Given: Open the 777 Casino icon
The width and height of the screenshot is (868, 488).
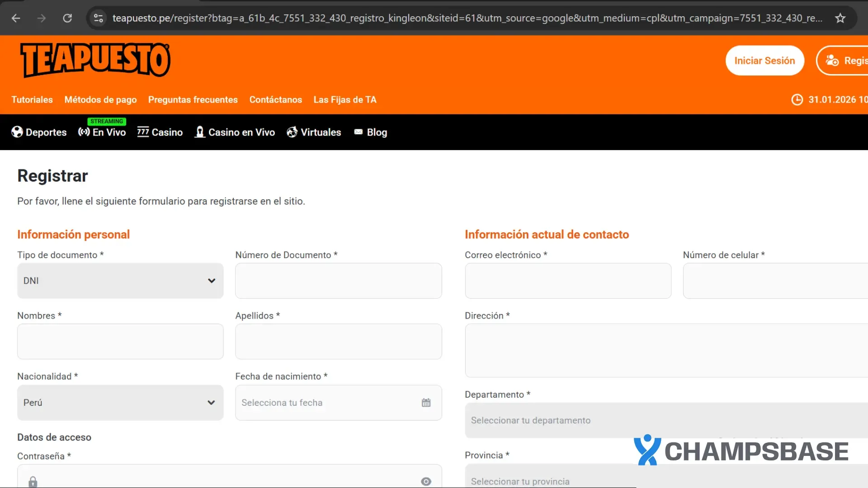Looking at the screenshot, I should (x=142, y=132).
